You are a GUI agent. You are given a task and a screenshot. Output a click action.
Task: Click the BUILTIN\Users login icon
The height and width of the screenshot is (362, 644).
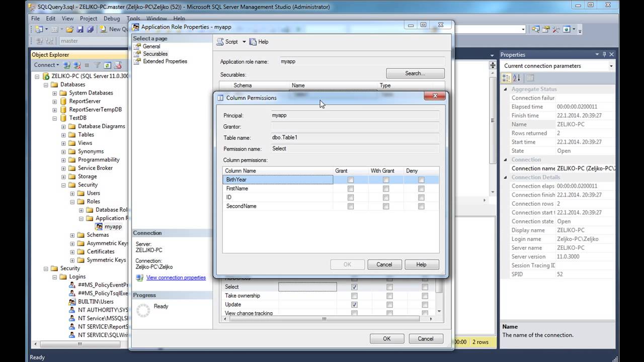click(73, 302)
